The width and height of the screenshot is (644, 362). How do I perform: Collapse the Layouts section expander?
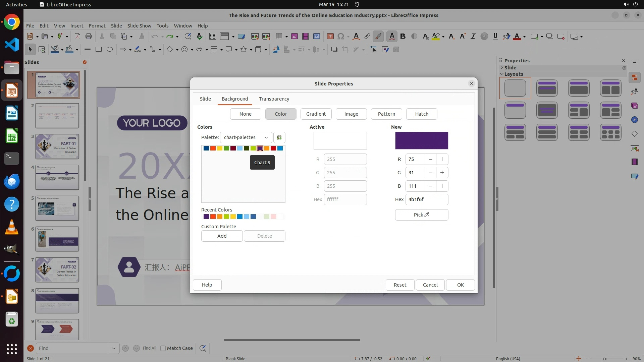tap(502, 74)
